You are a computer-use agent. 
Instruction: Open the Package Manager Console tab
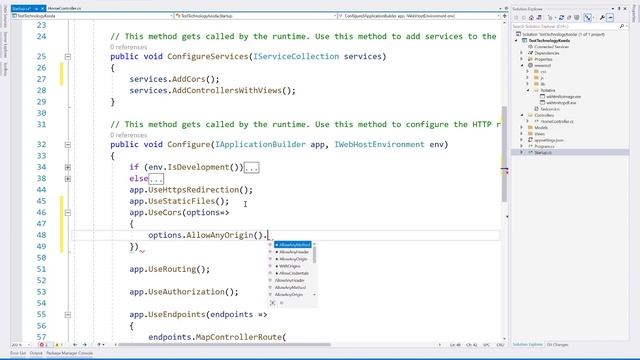click(x=69, y=353)
